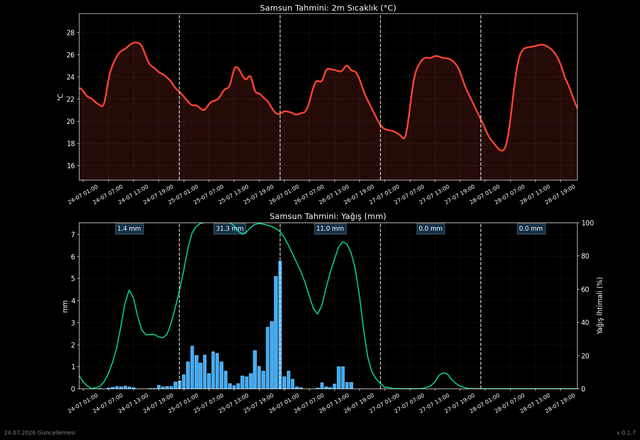Viewport: 640px width, 440px height.
Task: Click the '24' tick on temperature axis
Action: click(x=70, y=77)
